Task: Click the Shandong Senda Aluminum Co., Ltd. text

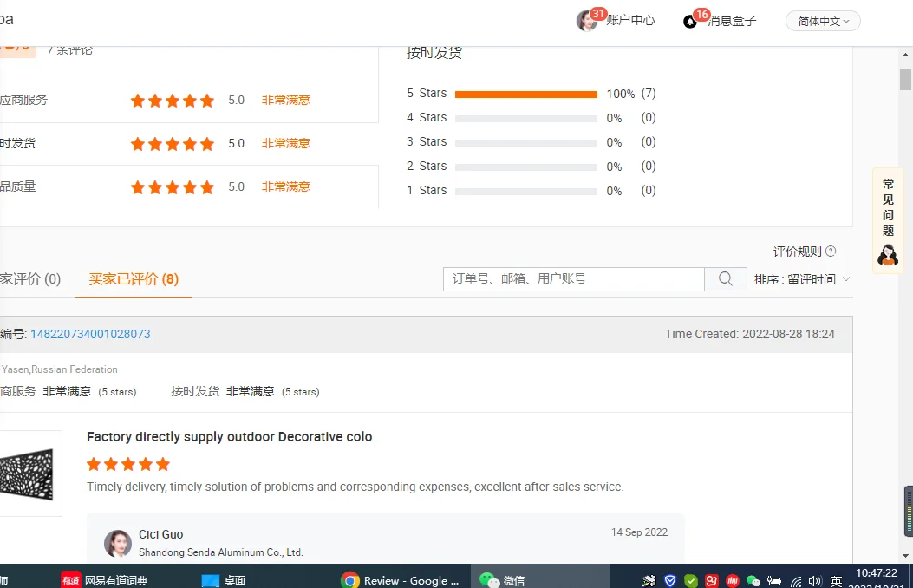Action: [x=221, y=552]
